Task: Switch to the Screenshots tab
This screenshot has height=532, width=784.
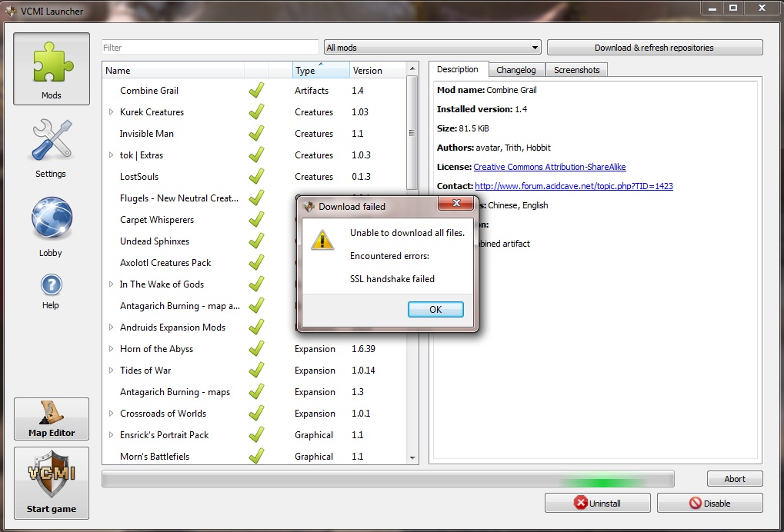Action: click(576, 70)
